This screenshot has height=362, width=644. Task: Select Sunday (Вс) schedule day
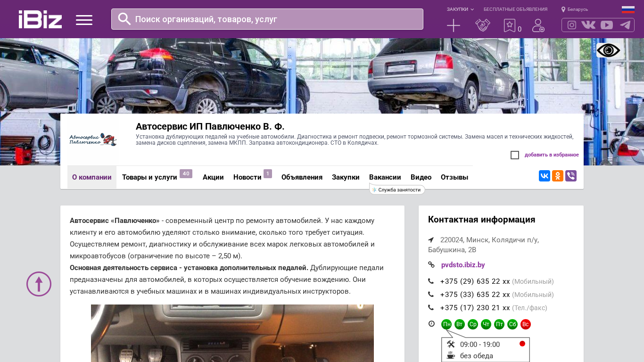click(526, 324)
